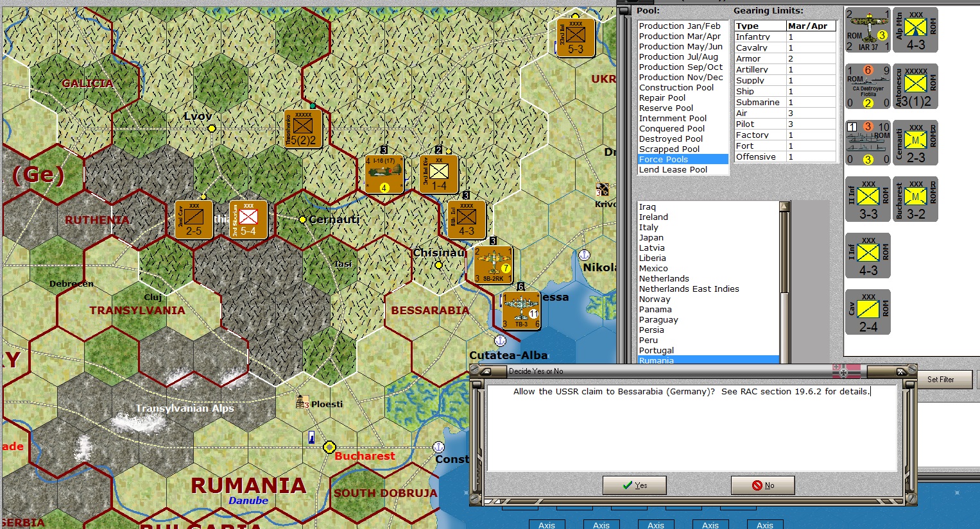The image size is (980, 529).
Task: Select the white 3rd Siberian 5-4 unit
Action: (248, 219)
